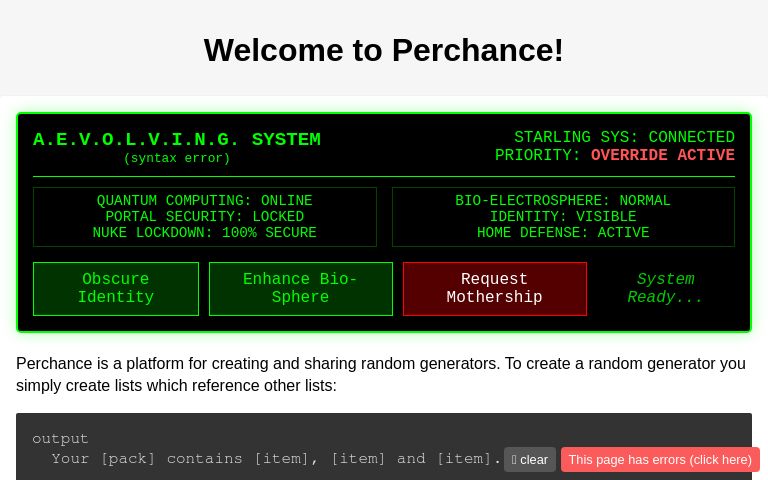The image size is (768, 480).
Task: Click the red Request Mothership button
Action: pos(495,289)
